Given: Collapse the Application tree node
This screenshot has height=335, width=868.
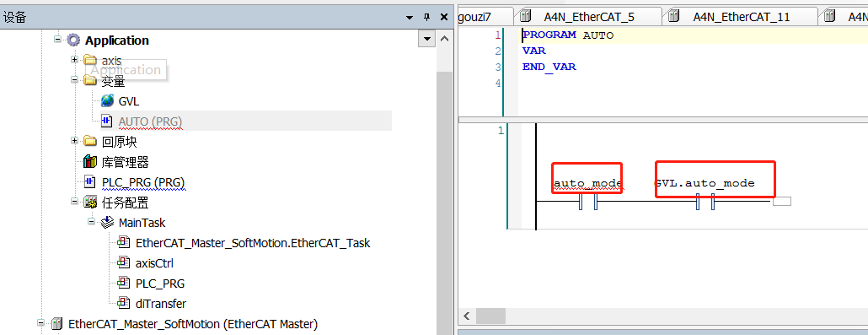Looking at the screenshot, I should click(57, 40).
